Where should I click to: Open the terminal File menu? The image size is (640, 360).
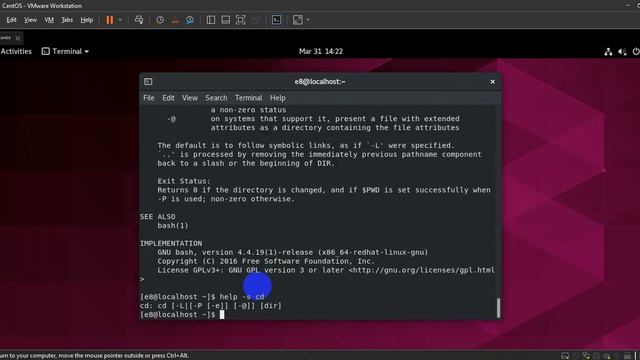pos(149,98)
